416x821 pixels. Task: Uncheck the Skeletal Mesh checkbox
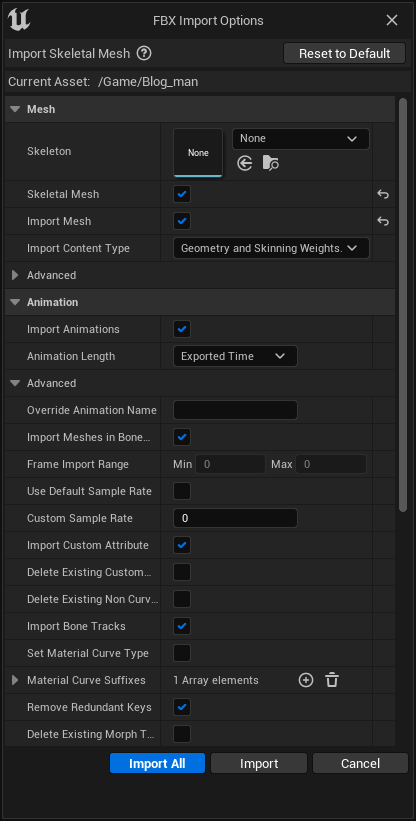pyautogui.click(x=182, y=194)
